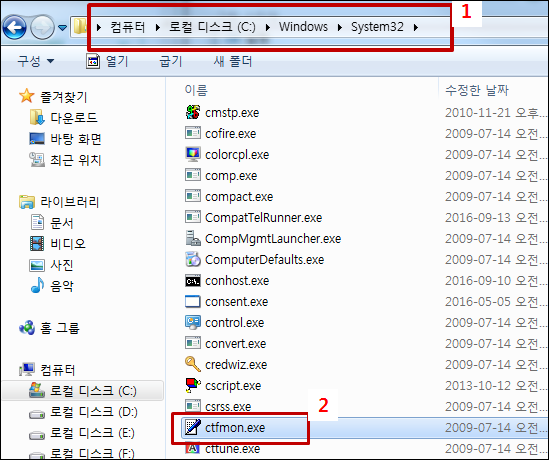549x460 pixels.
Task: Expand the arrow between Windows and System32 in breadcrumb
Action: (x=340, y=27)
